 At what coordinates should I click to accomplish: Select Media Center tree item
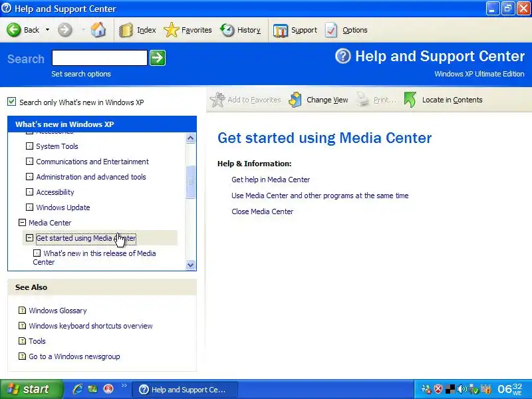click(x=50, y=223)
